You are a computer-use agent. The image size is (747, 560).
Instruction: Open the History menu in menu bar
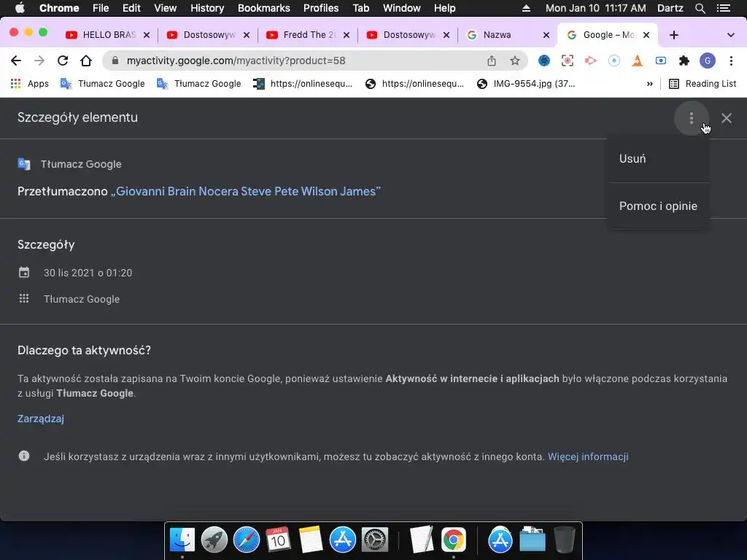point(206,8)
